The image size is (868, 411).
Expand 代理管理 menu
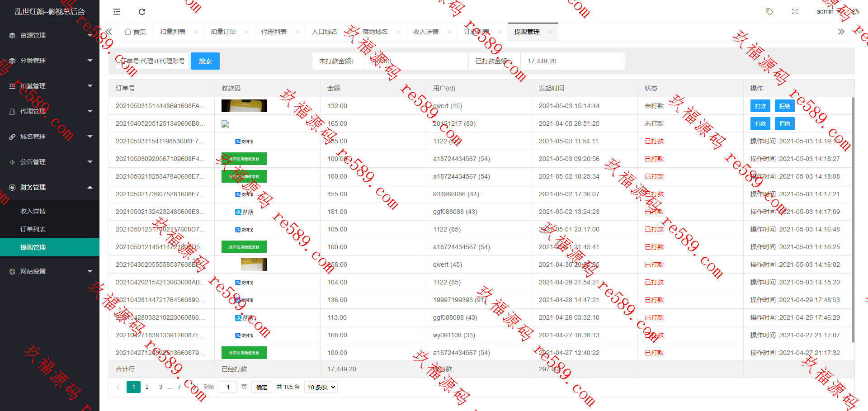tap(90, 111)
